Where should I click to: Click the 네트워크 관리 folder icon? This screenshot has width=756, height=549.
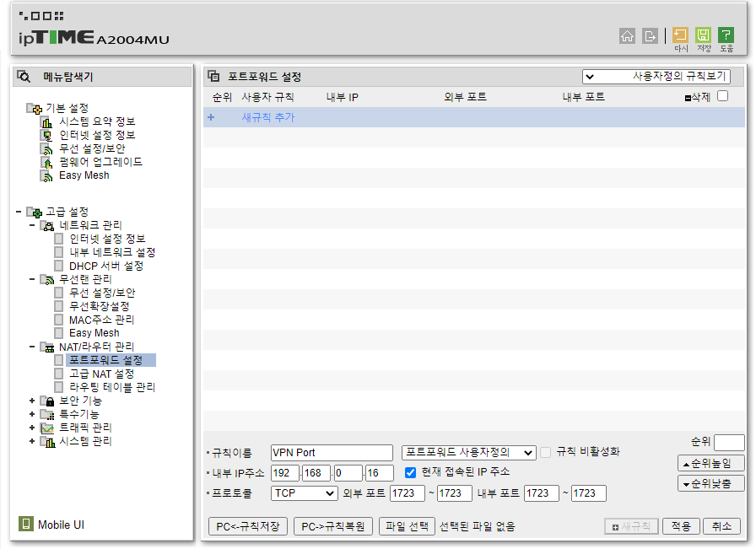47,225
